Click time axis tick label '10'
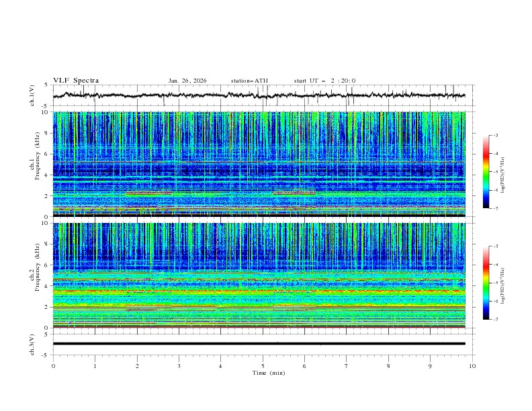 tap(472, 366)
